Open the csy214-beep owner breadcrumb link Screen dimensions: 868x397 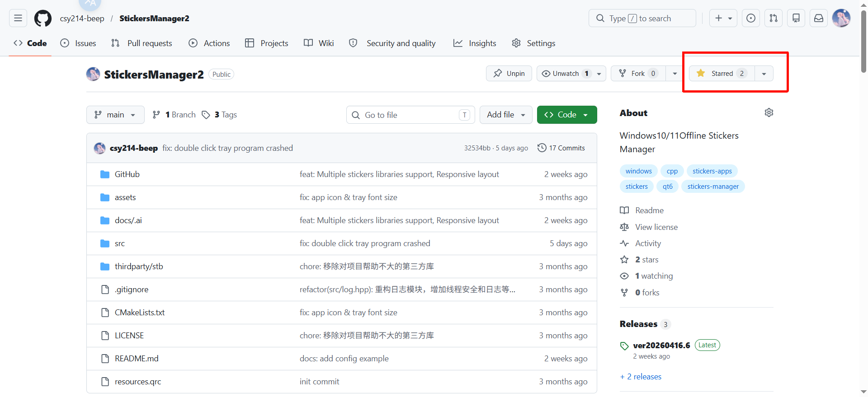(82, 19)
